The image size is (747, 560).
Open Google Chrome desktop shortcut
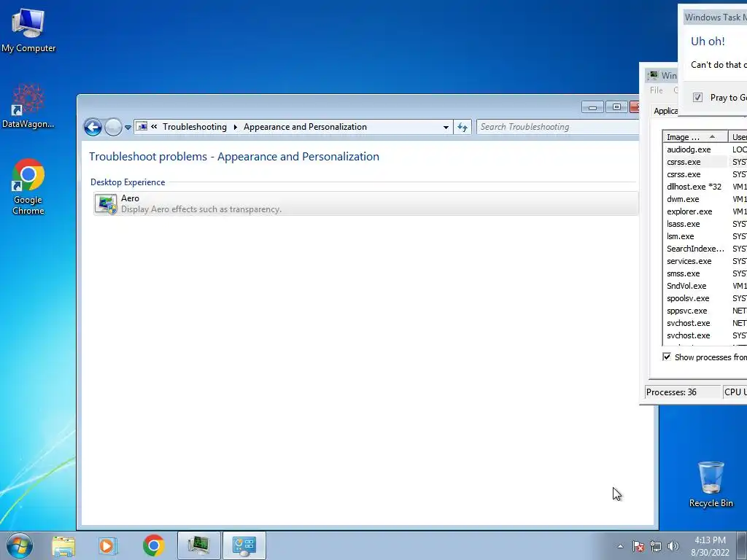[28, 187]
